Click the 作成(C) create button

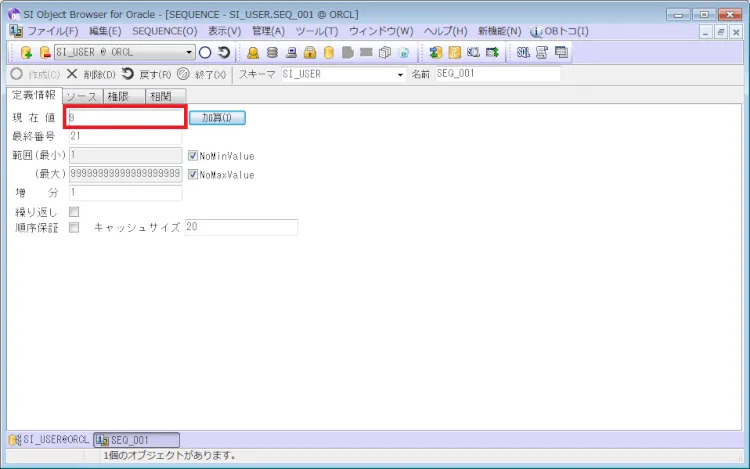(35, 74)
